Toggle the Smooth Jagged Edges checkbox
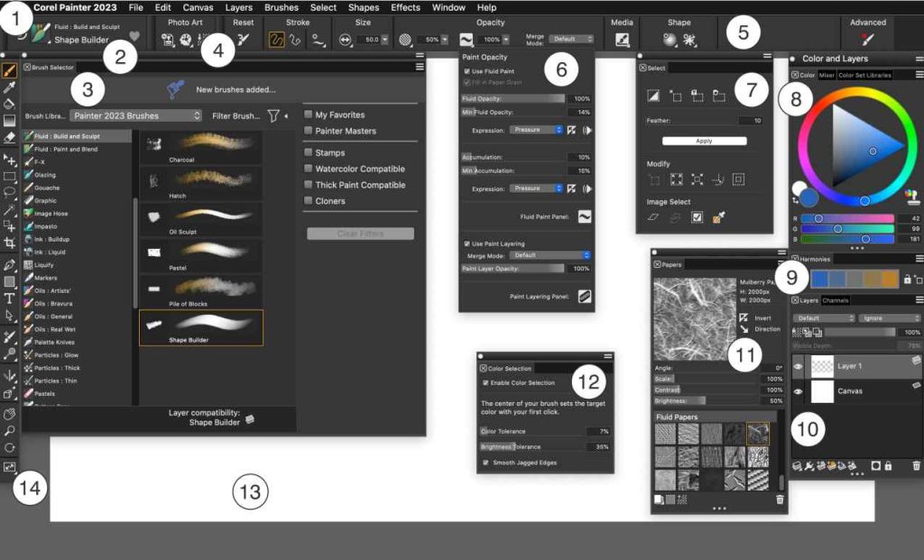This screenshot has width=924, height=560. click(485, 463)
